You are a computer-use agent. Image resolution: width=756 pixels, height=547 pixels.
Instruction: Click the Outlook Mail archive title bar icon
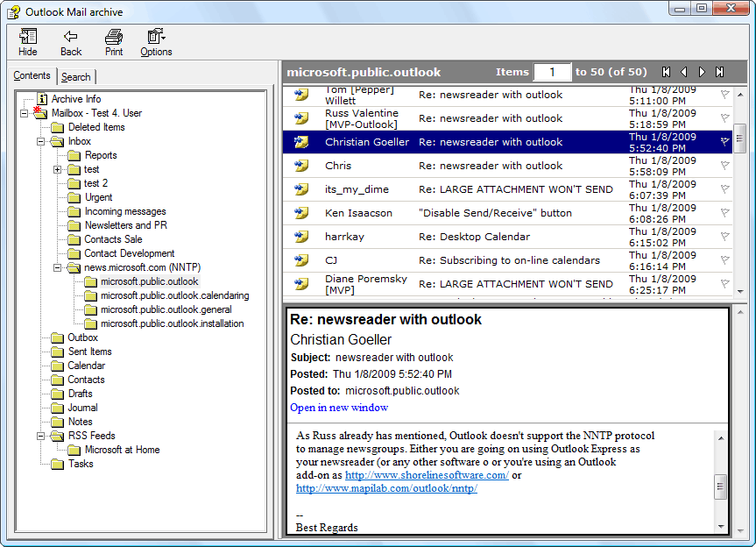[13, 12]
